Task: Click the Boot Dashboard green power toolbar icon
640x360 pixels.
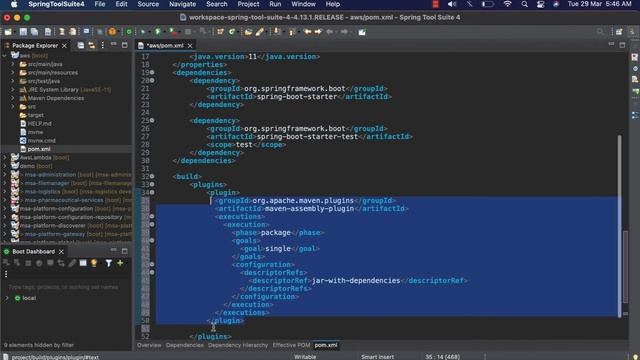Action: (x=129, y=32)
